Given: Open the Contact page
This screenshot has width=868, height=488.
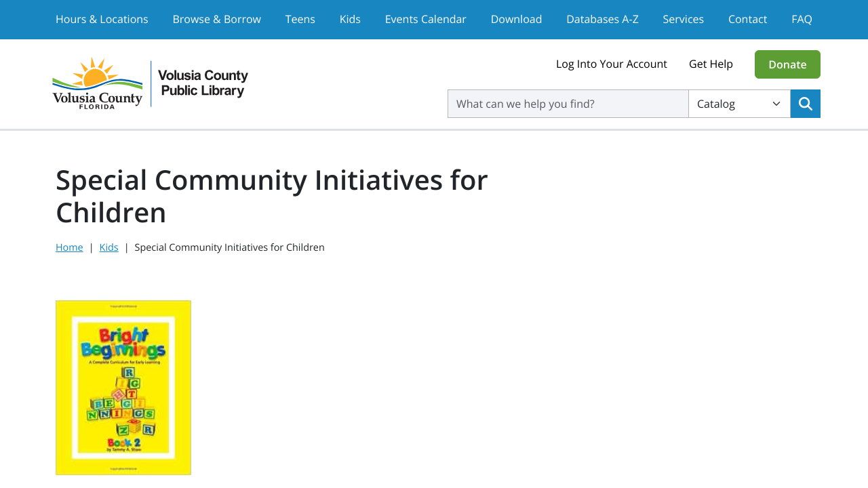Looking at the screenshot, I should [x=747, y=18].
